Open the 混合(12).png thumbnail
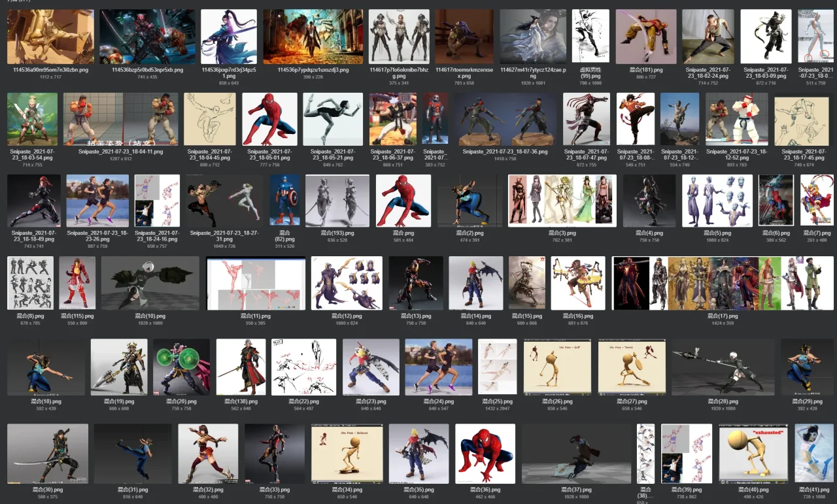Viewport: 837px width, 504px height. [x=347, y=283]
